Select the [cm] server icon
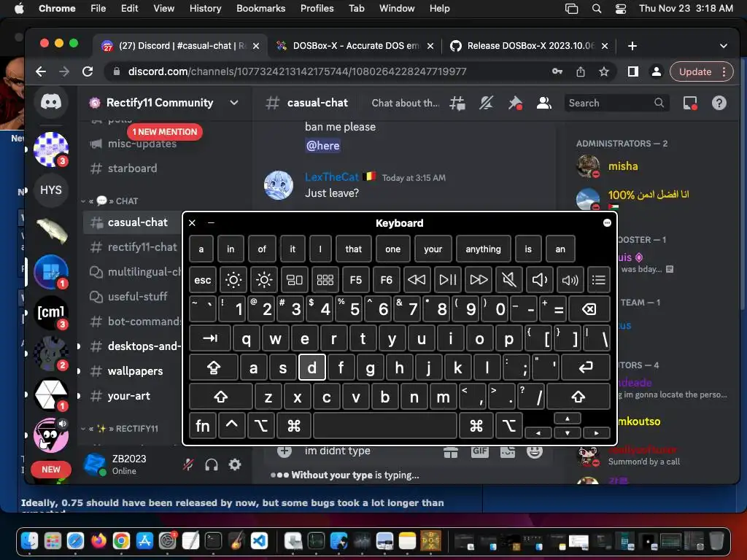Image resolution: width=747 pixels, height=560 pixels. [51, 312]
